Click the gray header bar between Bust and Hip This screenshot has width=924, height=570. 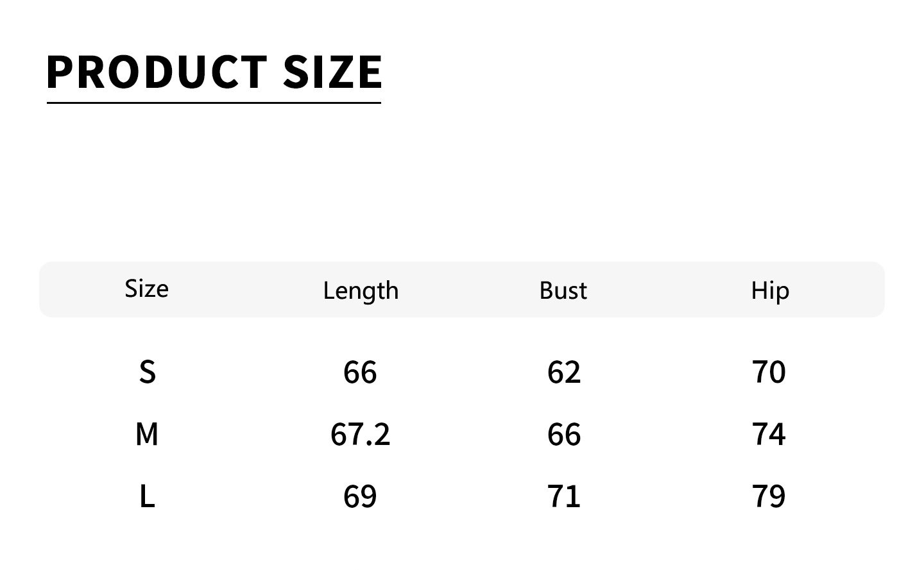[x=667, y=290]
